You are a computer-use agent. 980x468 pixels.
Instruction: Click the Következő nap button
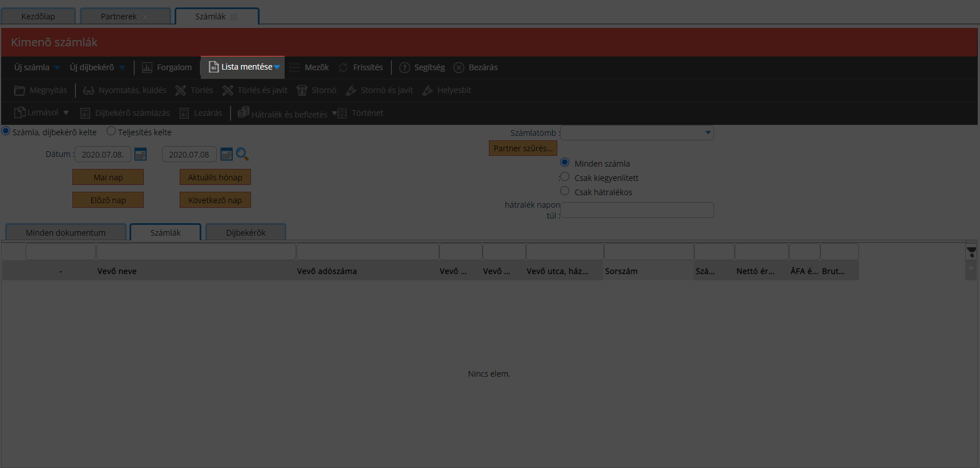215,200
